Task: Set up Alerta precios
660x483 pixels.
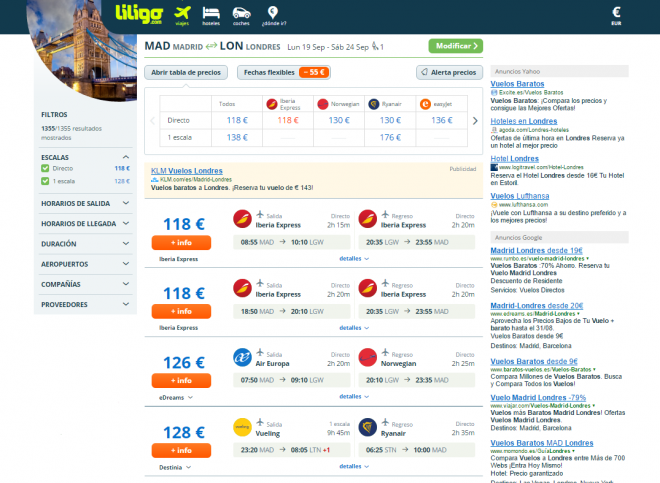Action: (450, 72)
